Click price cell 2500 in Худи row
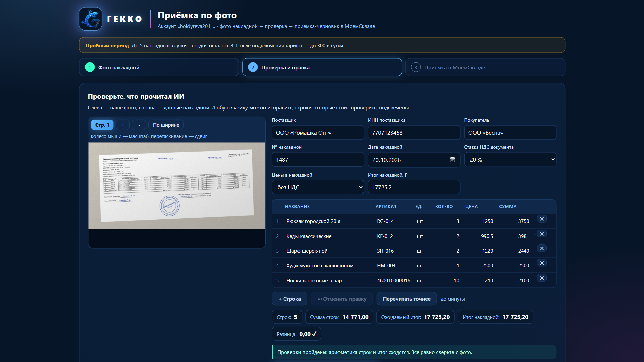 coord(487,266)
